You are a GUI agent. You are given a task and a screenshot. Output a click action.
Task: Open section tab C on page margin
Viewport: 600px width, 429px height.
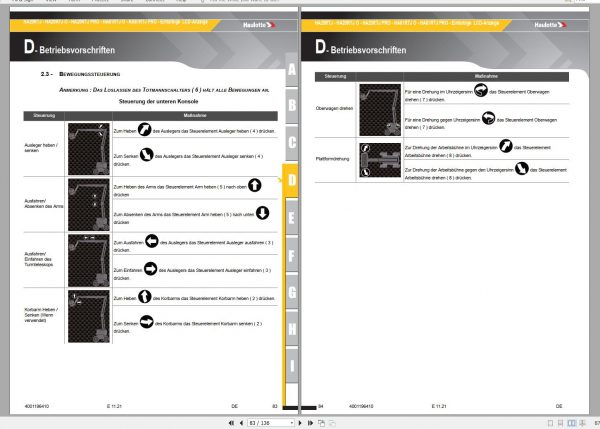point(292,142)
